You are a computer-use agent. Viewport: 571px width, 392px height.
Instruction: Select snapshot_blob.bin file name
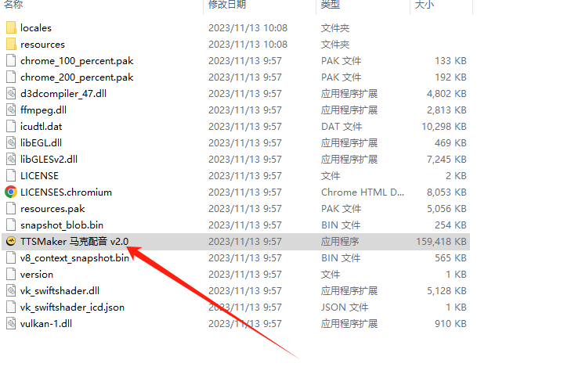pos(62,225)
